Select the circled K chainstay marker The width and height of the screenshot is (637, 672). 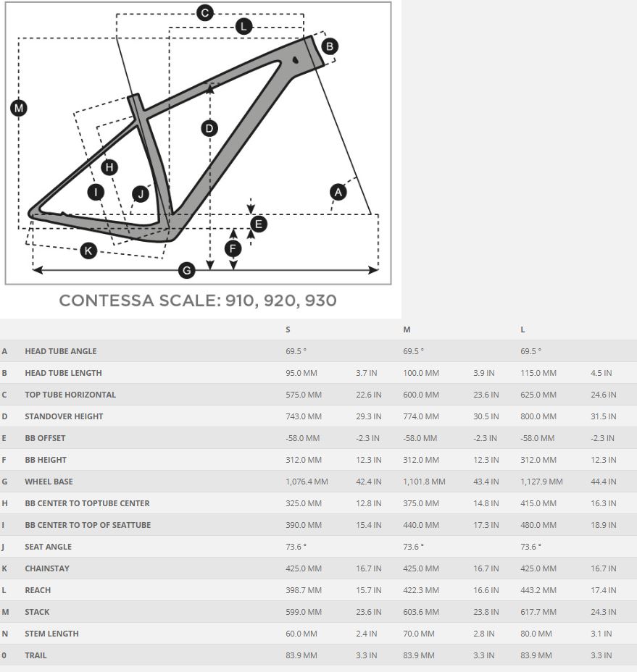coord(88,251)
